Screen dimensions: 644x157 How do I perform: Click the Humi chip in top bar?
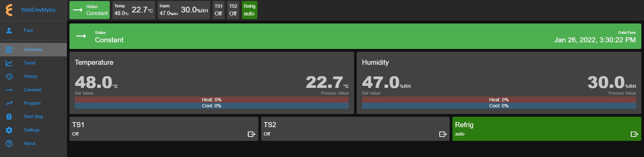pos(184,10)
